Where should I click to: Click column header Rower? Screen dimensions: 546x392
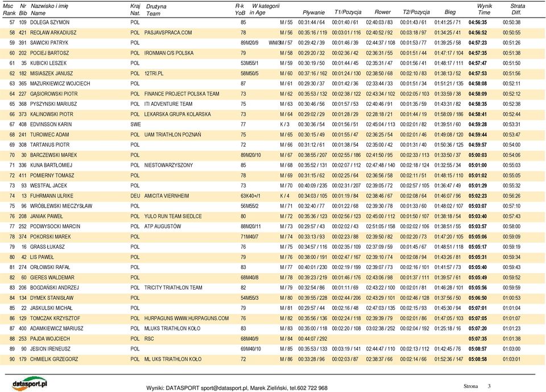382,12
